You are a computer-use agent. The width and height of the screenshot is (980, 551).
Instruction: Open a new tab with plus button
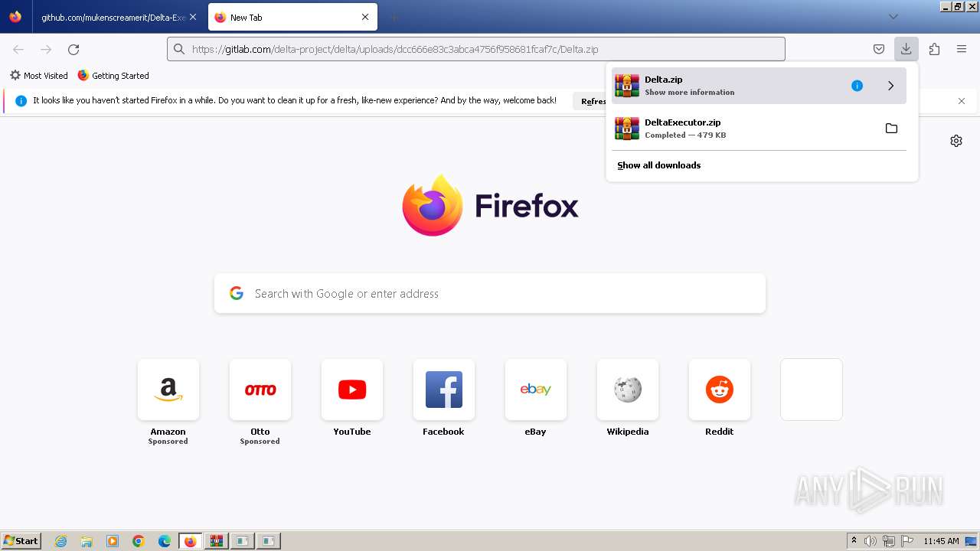pyautogui.click(x=394, y=17)
